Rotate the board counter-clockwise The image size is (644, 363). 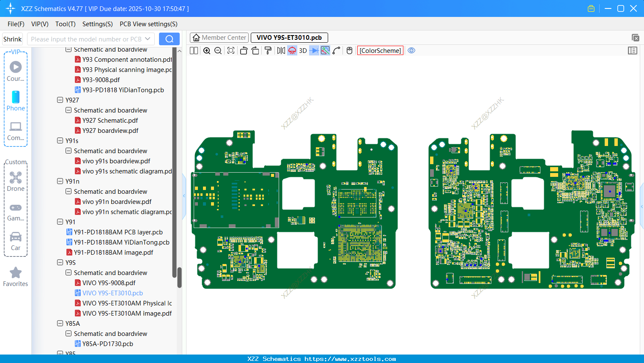(x=244, y=51)
